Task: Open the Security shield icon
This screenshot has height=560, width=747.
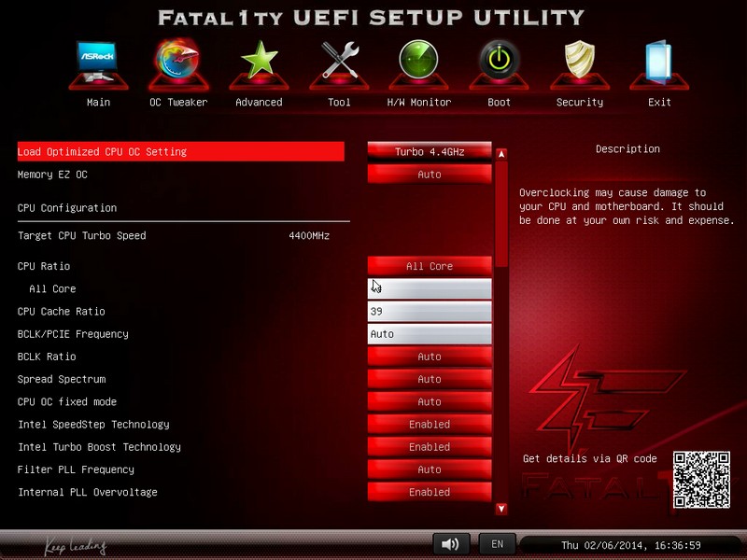Action: point(579,63)
